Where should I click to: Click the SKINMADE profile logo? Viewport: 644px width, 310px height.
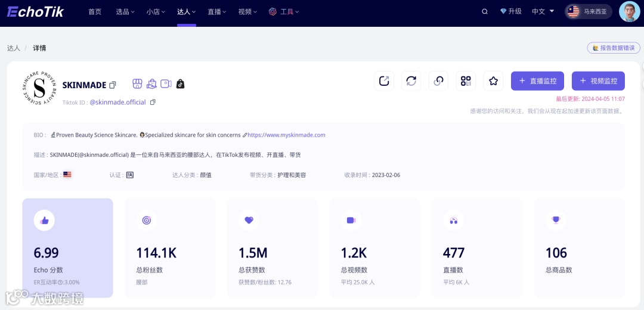point(39,87)
